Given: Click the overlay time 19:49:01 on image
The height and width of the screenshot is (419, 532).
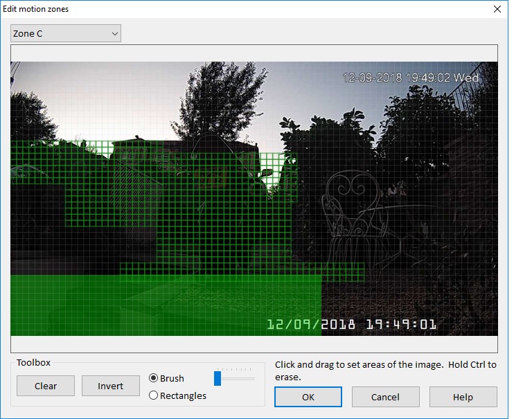Looking at the screenshot, I should click(400, 324).
